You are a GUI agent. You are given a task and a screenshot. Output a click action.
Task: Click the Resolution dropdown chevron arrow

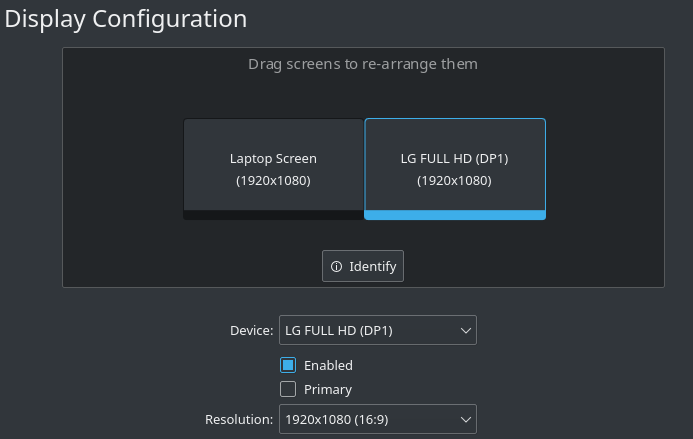tap(465, 419)
